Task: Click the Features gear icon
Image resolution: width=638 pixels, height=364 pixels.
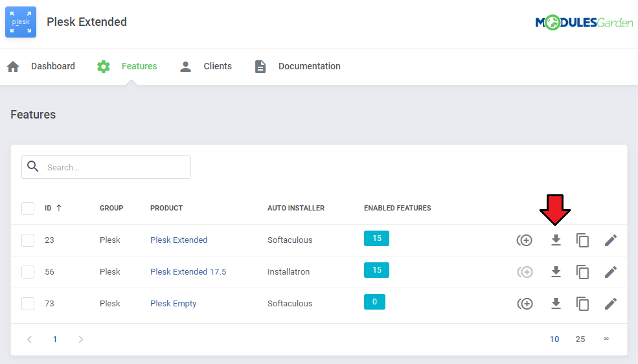Action: pyautogui.click(x=104, y=66)
